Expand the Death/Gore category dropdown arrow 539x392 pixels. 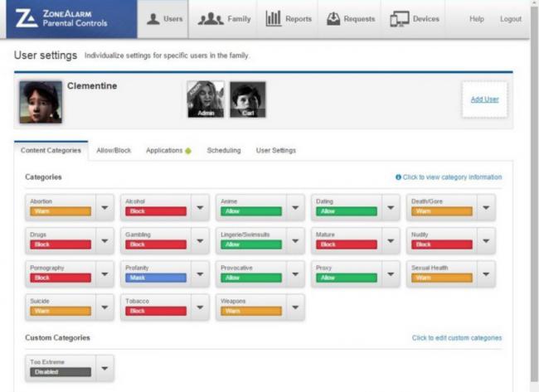486,207
